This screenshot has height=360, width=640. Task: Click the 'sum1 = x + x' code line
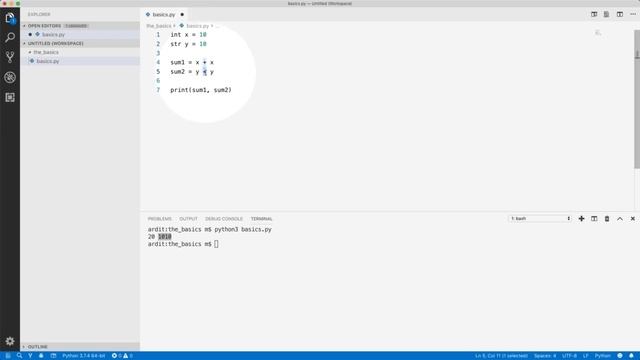click(x=192, y=62)
